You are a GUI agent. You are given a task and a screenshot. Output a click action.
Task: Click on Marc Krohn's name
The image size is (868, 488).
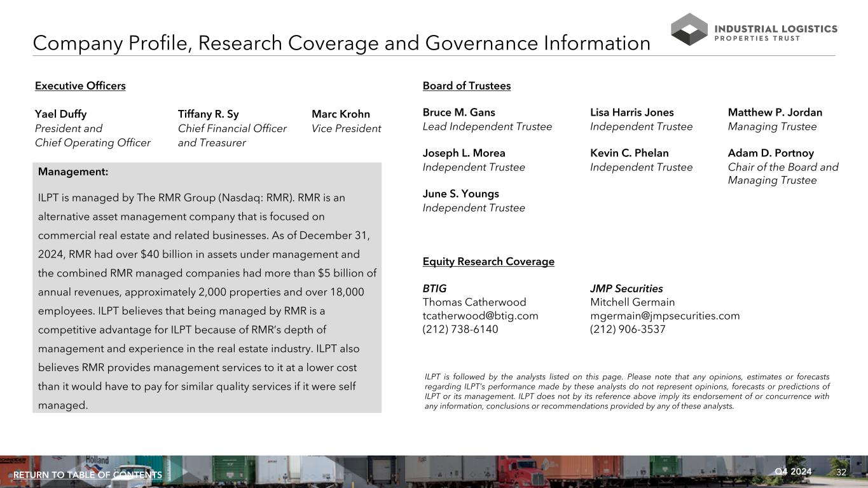340,114
